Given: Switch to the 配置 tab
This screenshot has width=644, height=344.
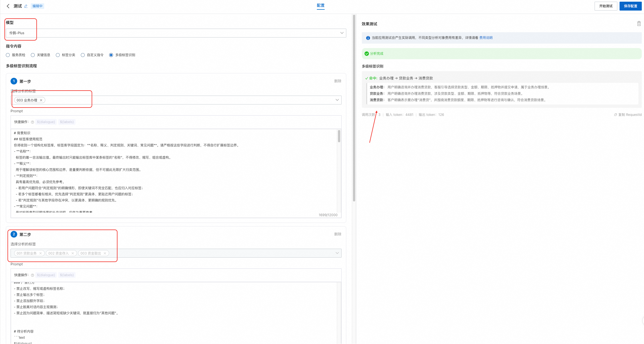Looking at the screenshot, I should [320, 6].
